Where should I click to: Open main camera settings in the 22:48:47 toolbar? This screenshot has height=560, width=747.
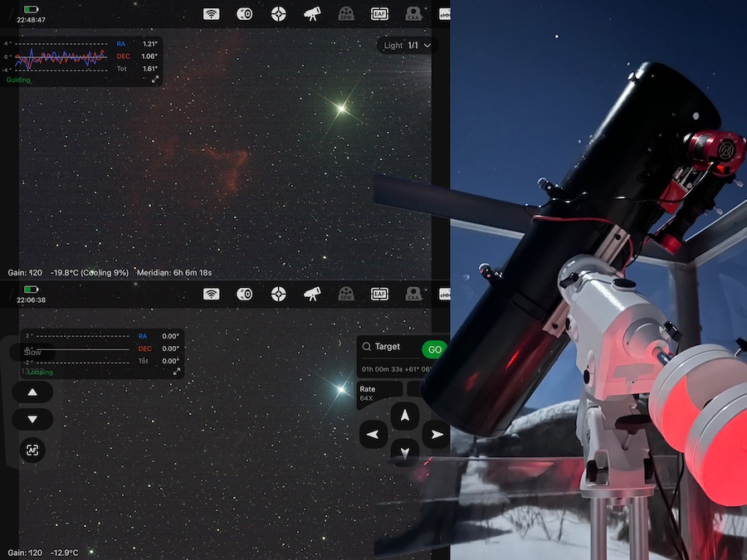[244, 14]
